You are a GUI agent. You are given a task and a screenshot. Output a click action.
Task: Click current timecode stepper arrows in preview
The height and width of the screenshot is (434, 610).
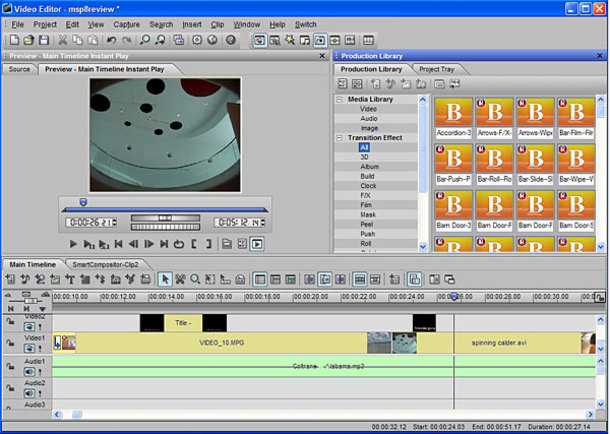click(x=114, y=222)
